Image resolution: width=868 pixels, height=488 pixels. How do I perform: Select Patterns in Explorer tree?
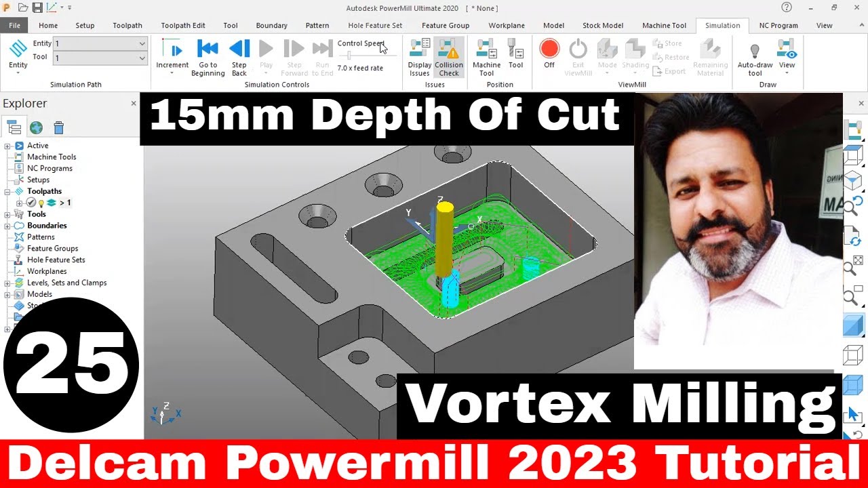pyautogui.click(x=41, y=237)
